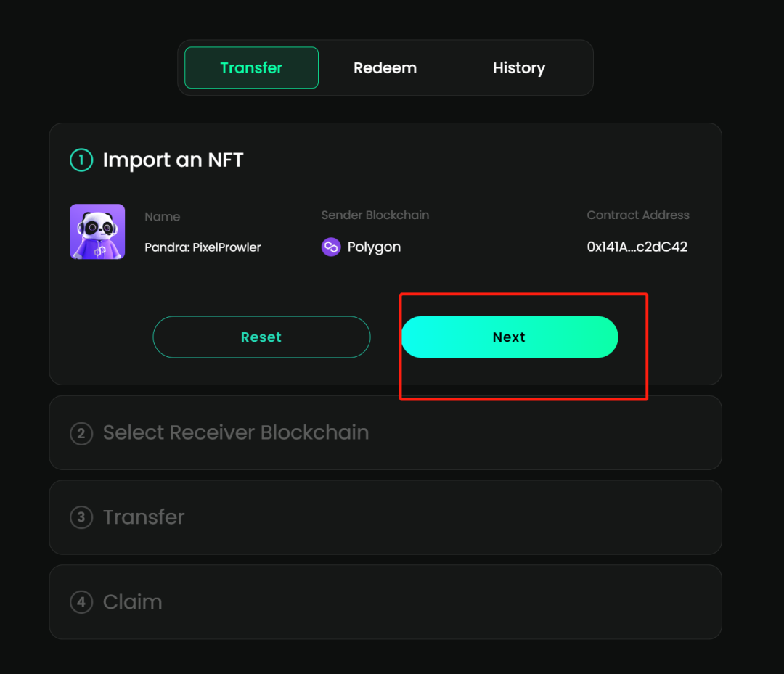784x674 pixels.
Task: Expand the Select Receiver Blockchain section
Action: point(236,433)
